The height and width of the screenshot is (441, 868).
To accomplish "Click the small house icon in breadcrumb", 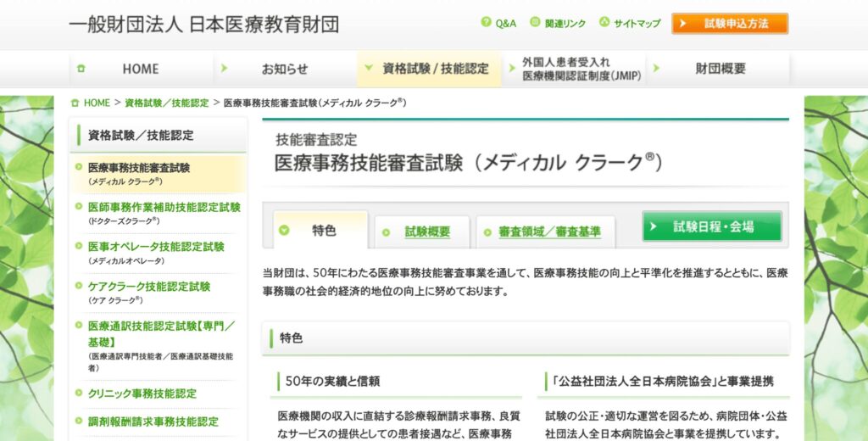I will point(75,103).
